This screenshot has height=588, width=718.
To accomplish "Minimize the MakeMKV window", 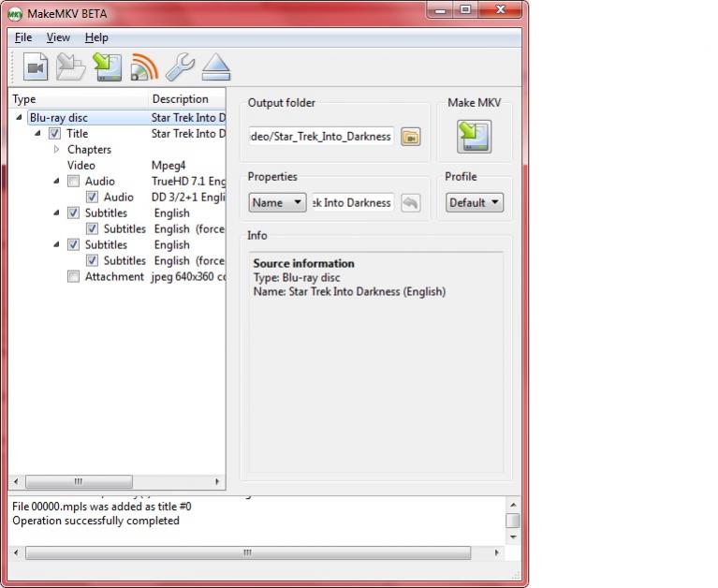I will point(441,9).
